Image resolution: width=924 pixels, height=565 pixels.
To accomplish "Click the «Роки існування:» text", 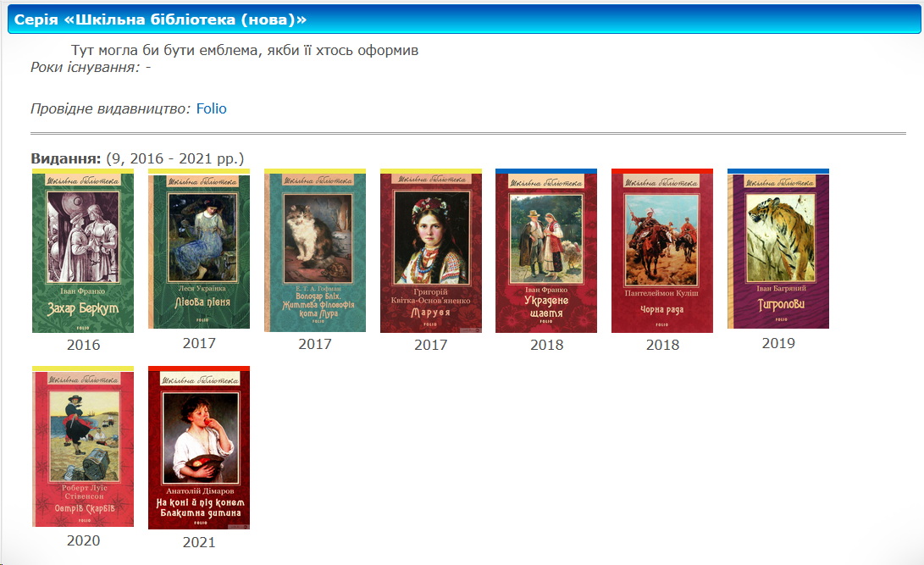I will click(x=86, y=67).
